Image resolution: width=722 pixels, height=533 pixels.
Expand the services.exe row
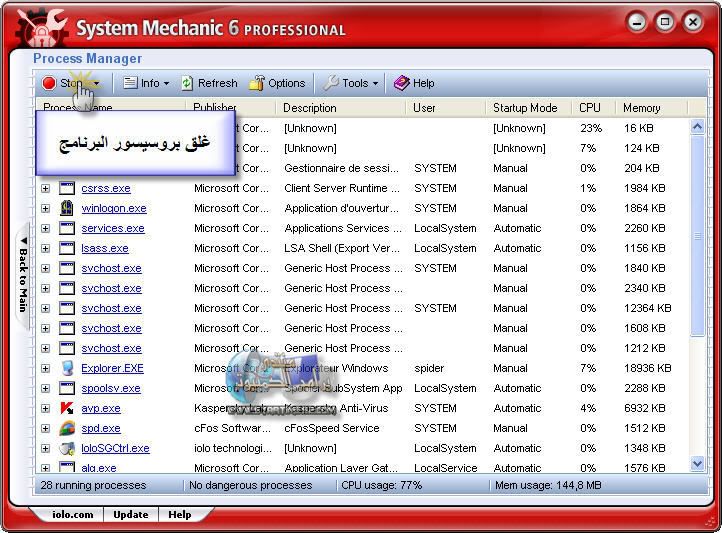coord(46,228)
